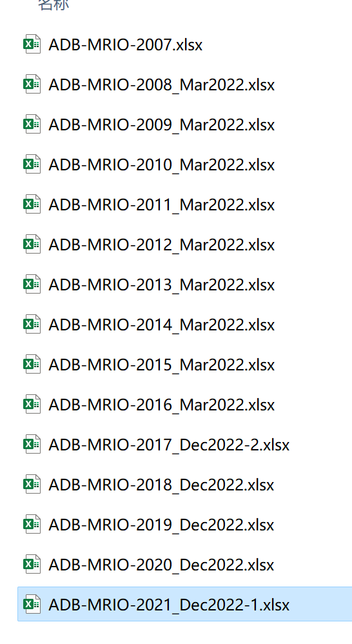Screen dimensions: 352x644
Task: Select icon next to ADB-MRIO-2017_Dec2022-2.xlsx
Action: [x=32, y=445]
